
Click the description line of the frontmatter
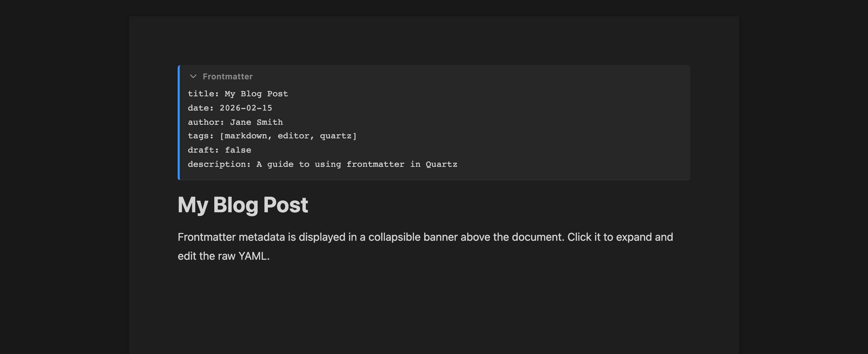click(x=322, y=164)
